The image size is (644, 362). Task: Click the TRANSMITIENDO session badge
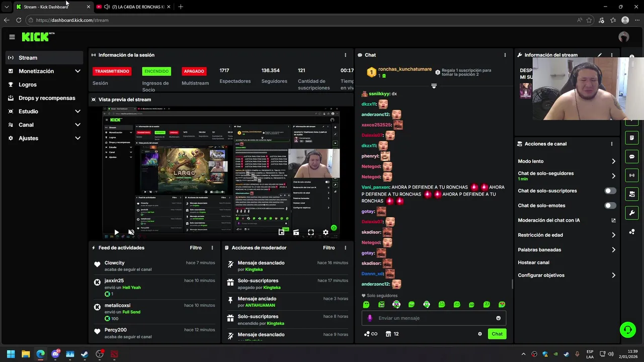click(112, 71)
